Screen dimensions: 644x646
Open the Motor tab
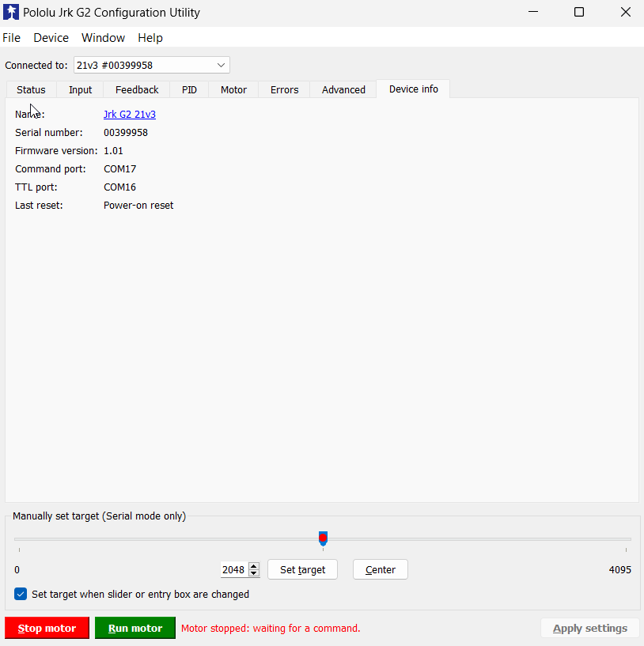click(x=233, y=89)
